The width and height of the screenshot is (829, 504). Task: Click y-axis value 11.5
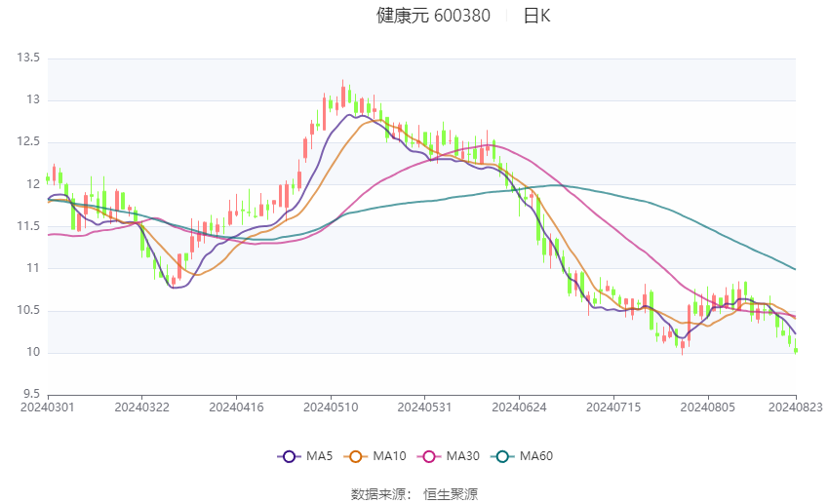tap(28, 226)
